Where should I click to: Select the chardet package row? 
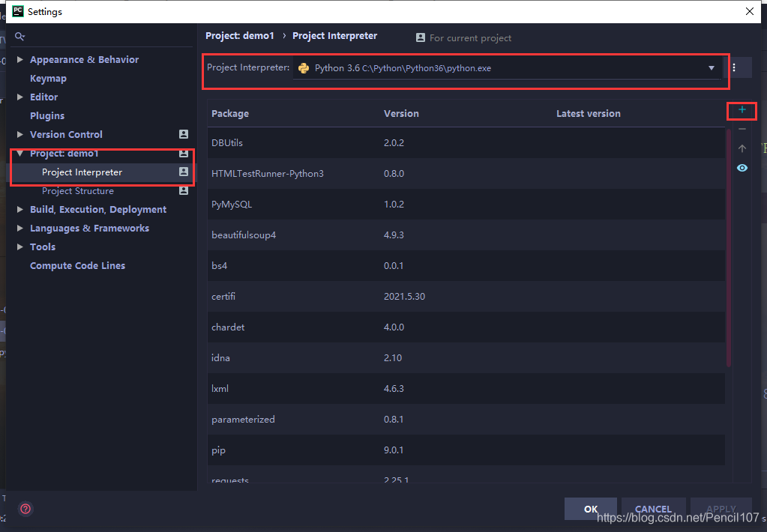[x=466, y=327]
